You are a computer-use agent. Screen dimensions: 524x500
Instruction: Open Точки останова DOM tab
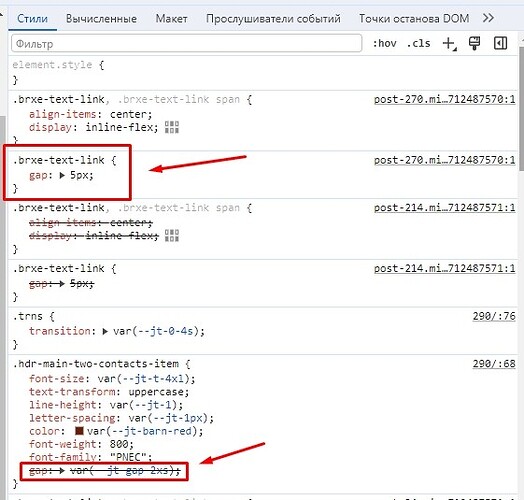(414, 18)
